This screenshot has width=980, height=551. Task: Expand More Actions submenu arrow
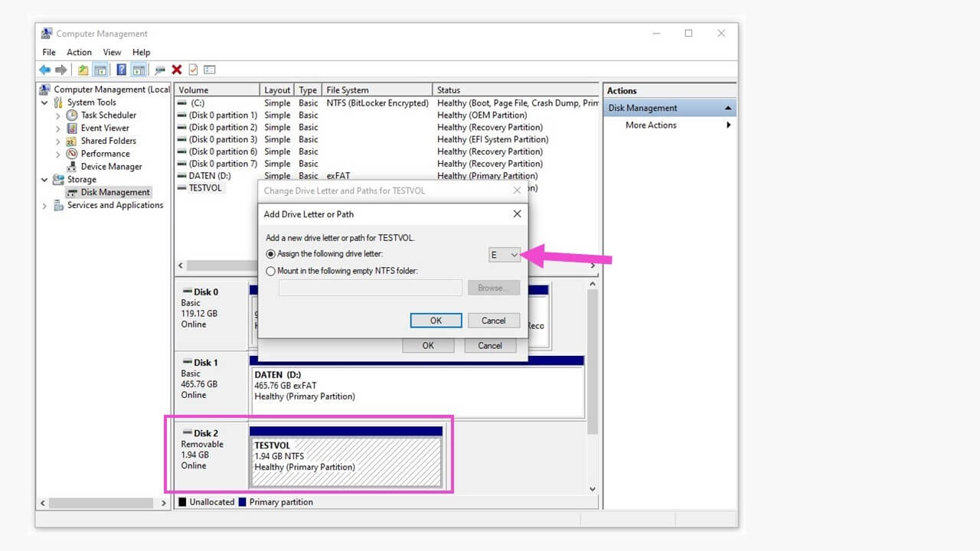729,125
